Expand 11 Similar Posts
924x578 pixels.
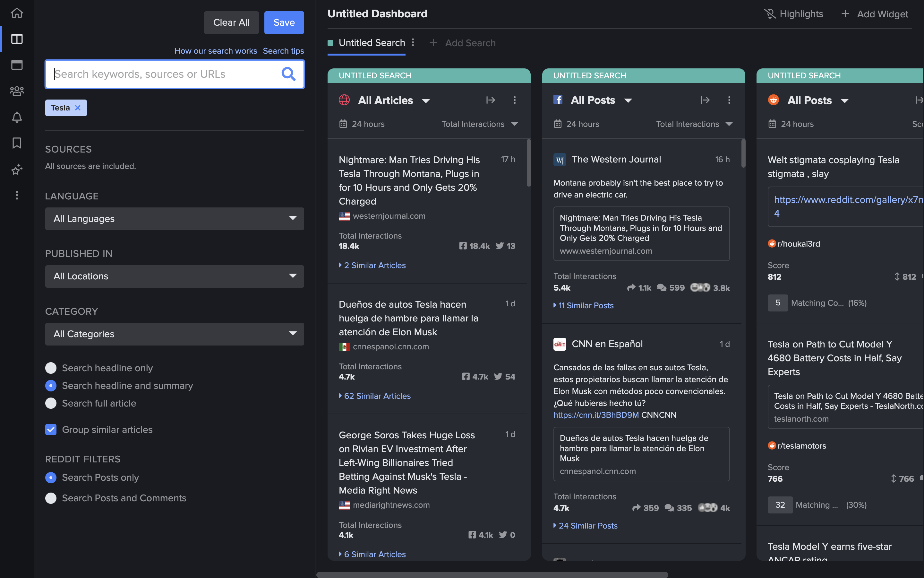pos(583,305)
